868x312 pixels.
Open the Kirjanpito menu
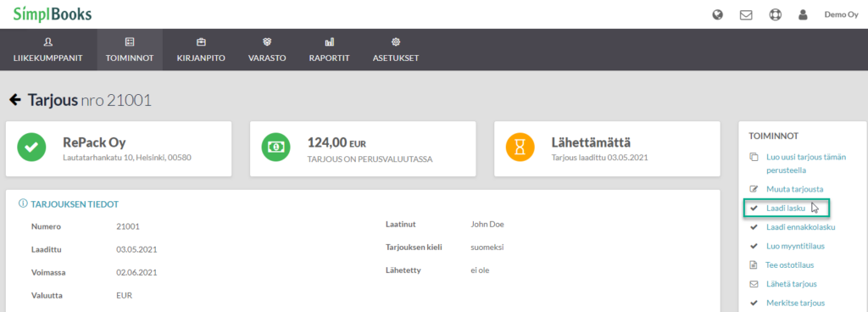[201, 50]
